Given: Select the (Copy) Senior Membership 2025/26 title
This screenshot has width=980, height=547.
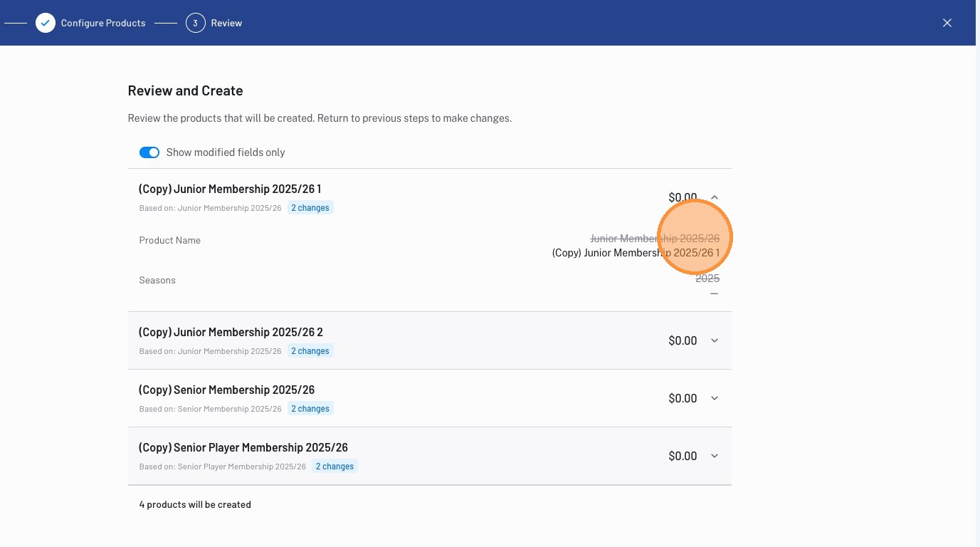Looking at the screenshot, I should coord(226,390).
